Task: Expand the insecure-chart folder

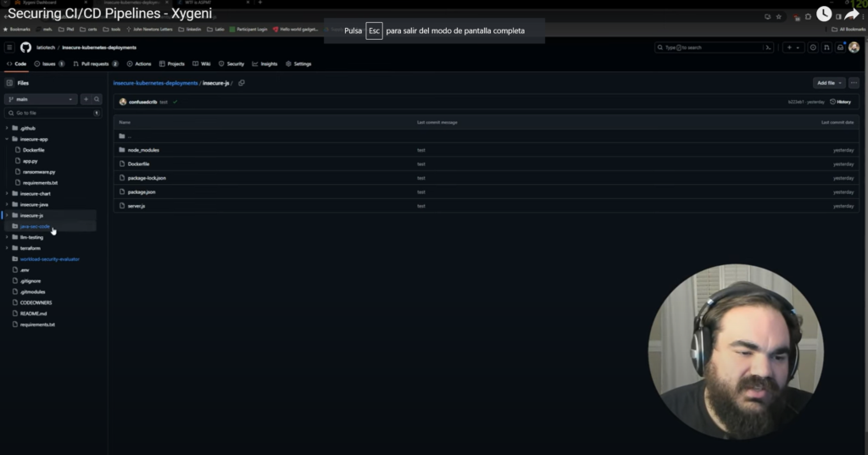Action: 7,194
